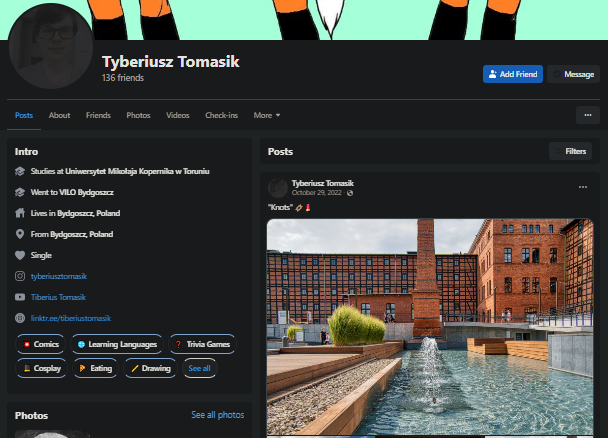Click the website globe icon in Intro
This screenshot has width=608, height=438.
click(20, 318)
